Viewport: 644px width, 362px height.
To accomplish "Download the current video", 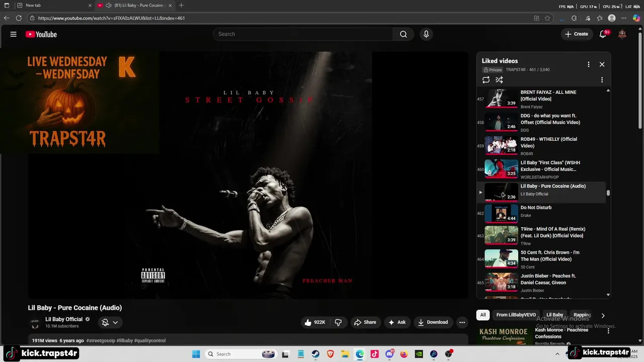I will click(x=433, y=322).
